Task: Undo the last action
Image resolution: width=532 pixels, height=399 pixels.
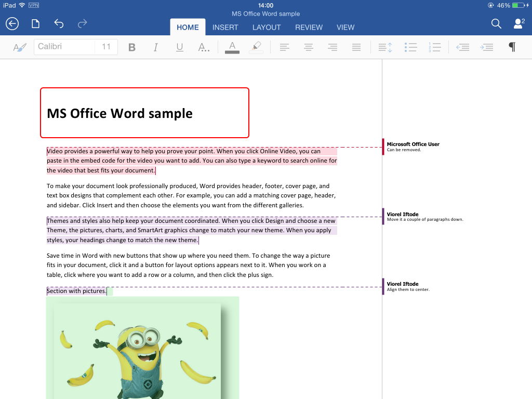Action: (x=59, y=24)
